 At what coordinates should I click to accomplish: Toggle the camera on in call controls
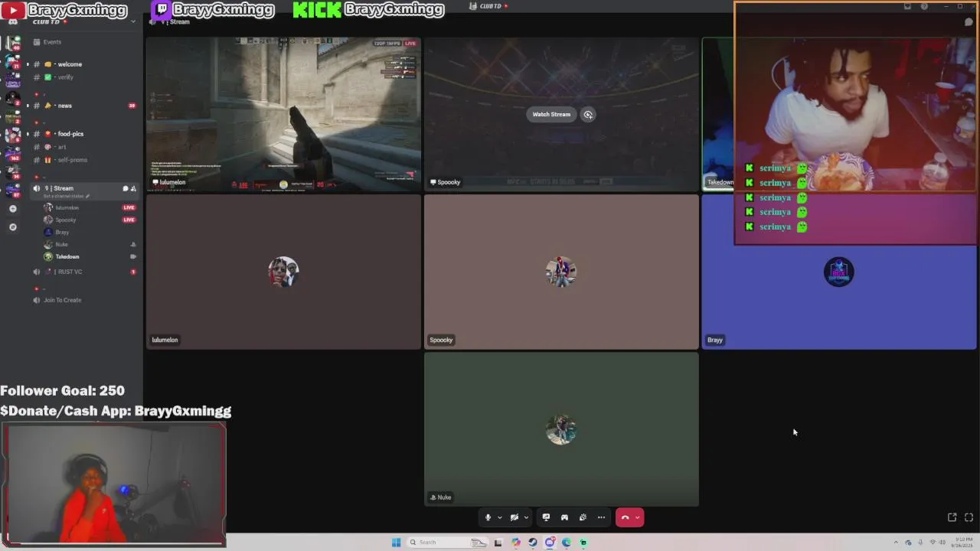coord(514,517)
